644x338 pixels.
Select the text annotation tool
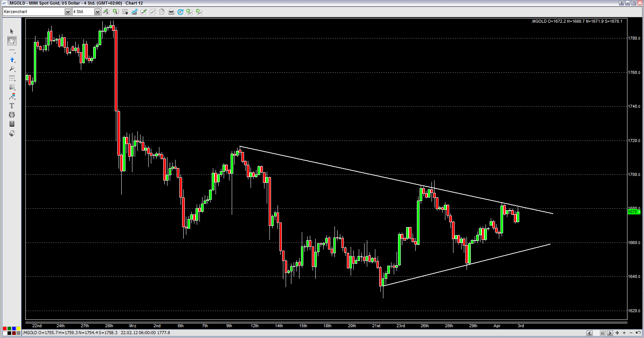12,106
